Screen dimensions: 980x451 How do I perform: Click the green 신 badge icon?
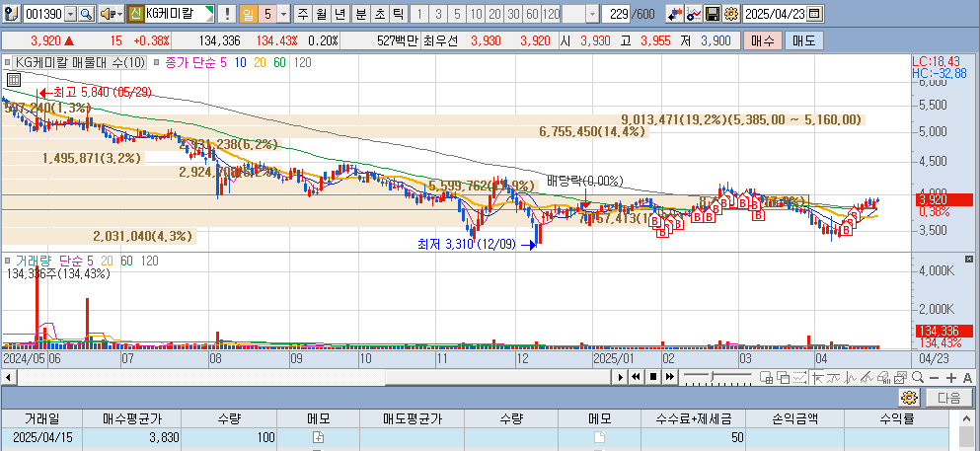point(135,13)
